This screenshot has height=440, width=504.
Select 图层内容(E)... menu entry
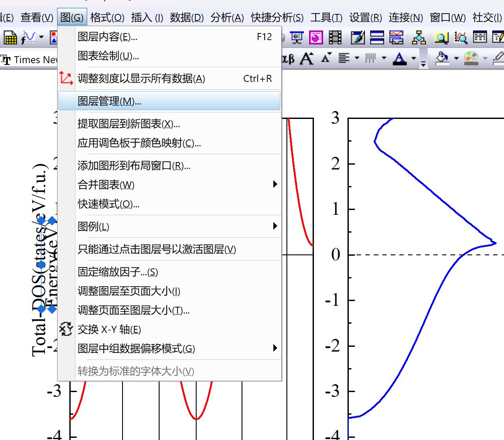[170, 37]
